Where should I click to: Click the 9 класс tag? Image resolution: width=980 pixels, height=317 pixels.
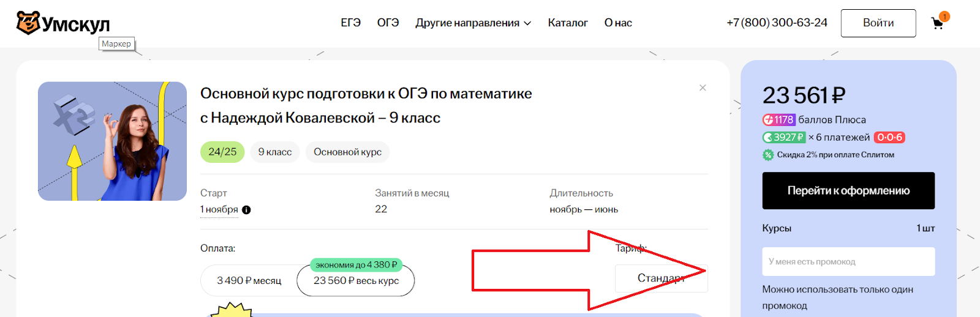click(275, 152)
